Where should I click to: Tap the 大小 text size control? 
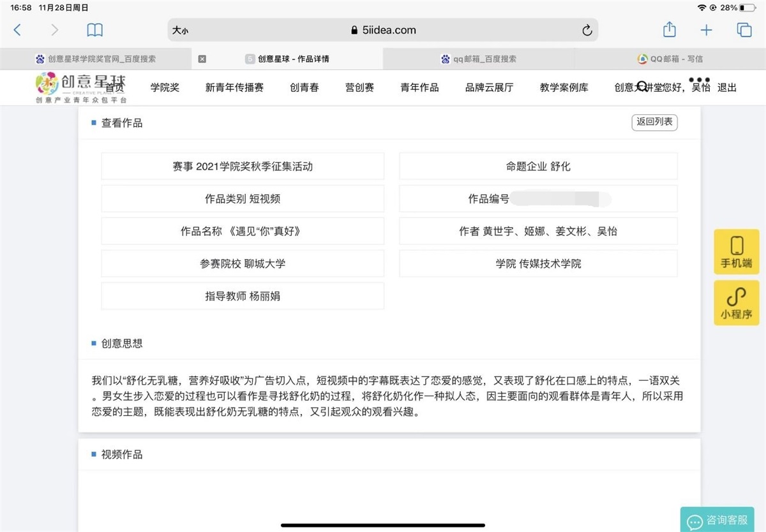pos(180,30)
